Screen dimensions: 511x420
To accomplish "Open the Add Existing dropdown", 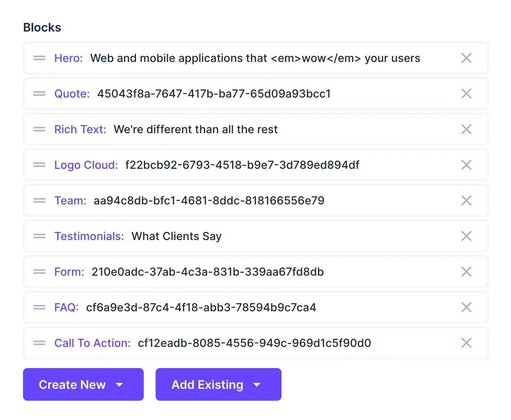I will (x=257, y=385).
